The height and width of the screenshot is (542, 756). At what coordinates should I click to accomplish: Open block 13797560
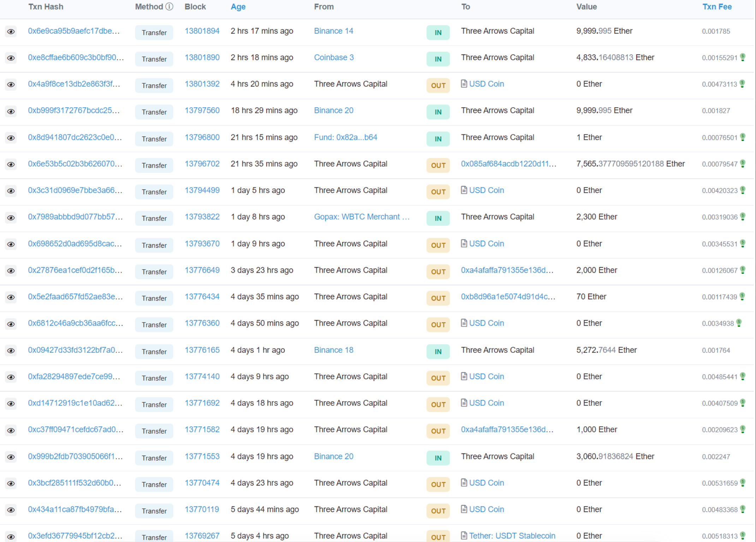coord(202,110)
